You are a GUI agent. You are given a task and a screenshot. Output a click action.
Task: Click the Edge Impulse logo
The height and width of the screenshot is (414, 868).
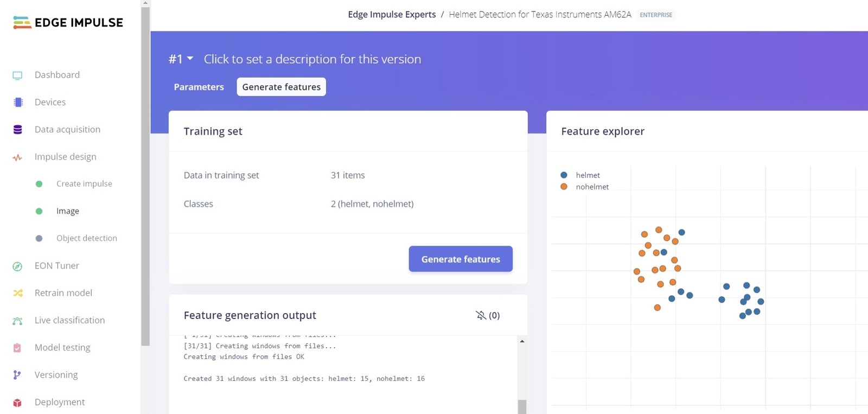[x=68, y=22]
